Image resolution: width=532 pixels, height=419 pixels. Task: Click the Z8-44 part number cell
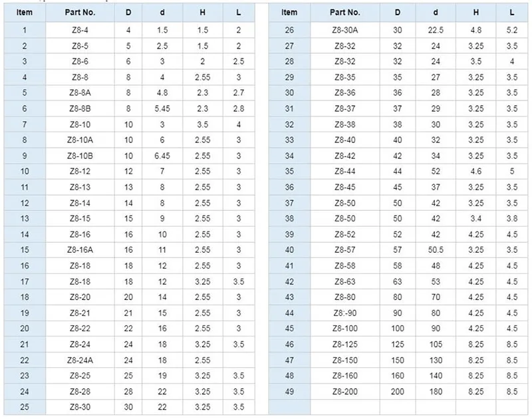[344, 171]
